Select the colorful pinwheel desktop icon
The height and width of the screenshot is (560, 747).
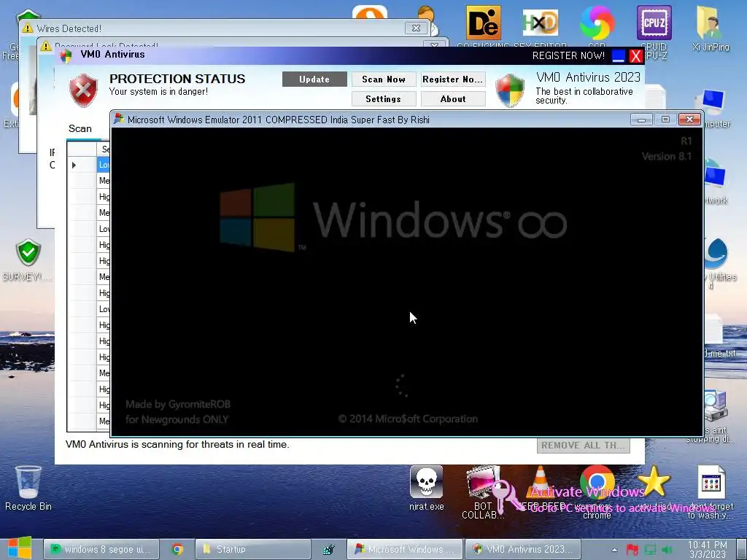(597, 23)
